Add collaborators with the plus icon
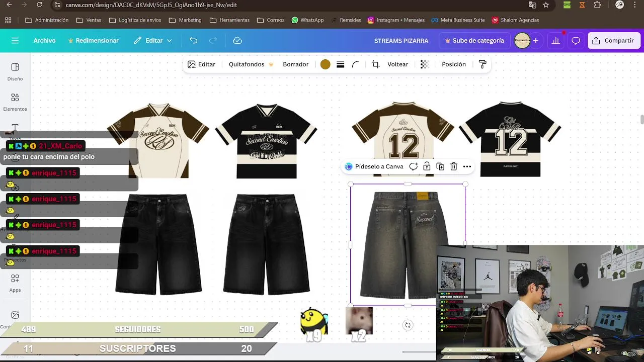 click(536, 41)
